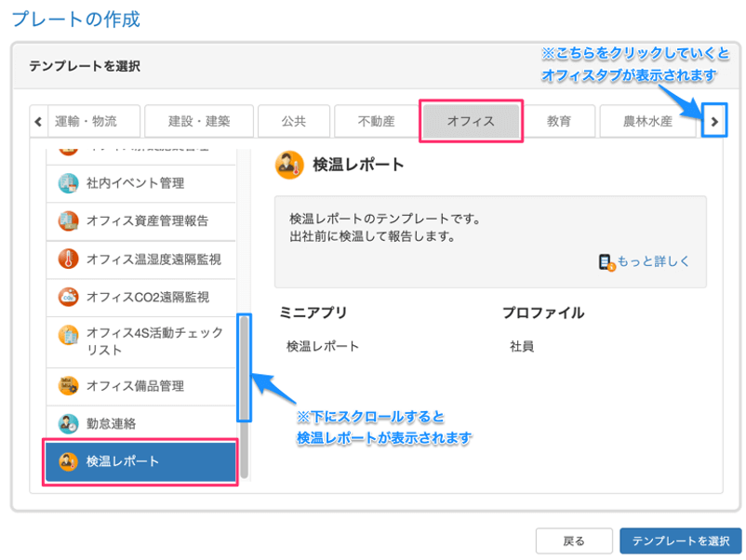This screenshot has width=746, height=560.
Task: Click the phone icon next to もっと詳しく
Action: click(606, 261)
